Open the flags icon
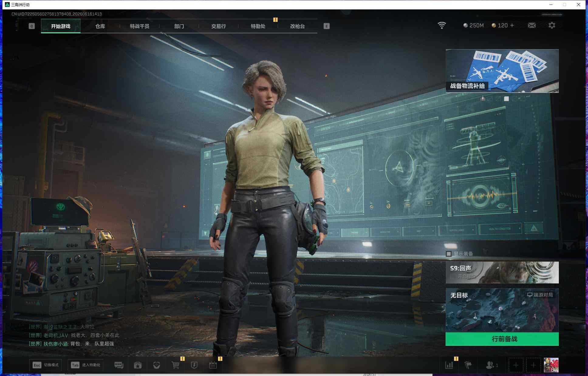588x376 pixels. pos(468,365)
